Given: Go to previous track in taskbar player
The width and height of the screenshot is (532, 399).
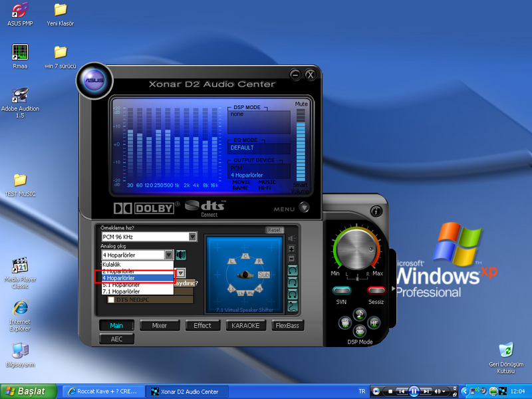Looking at the screenshot, I should point(402,392).
